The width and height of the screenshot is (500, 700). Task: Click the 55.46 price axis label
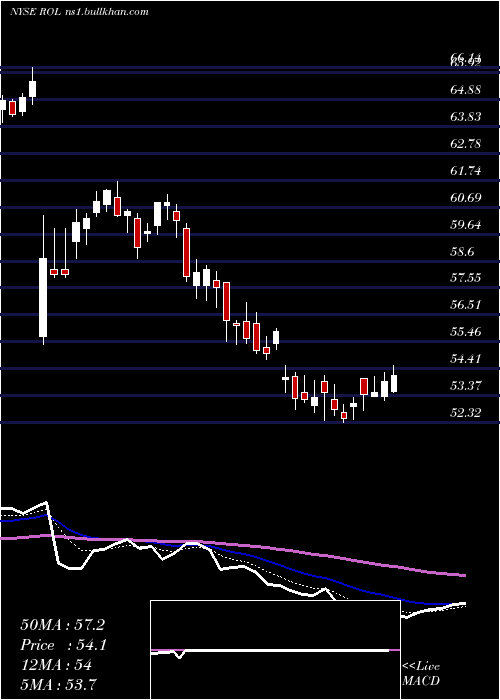tap(466, 332)
